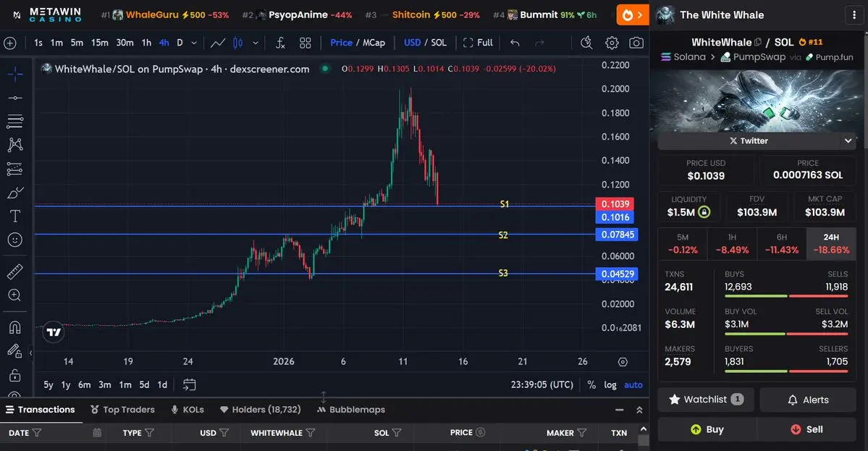
Task: Enter Full screen chart mode
Action: click(x=478, y=43)
